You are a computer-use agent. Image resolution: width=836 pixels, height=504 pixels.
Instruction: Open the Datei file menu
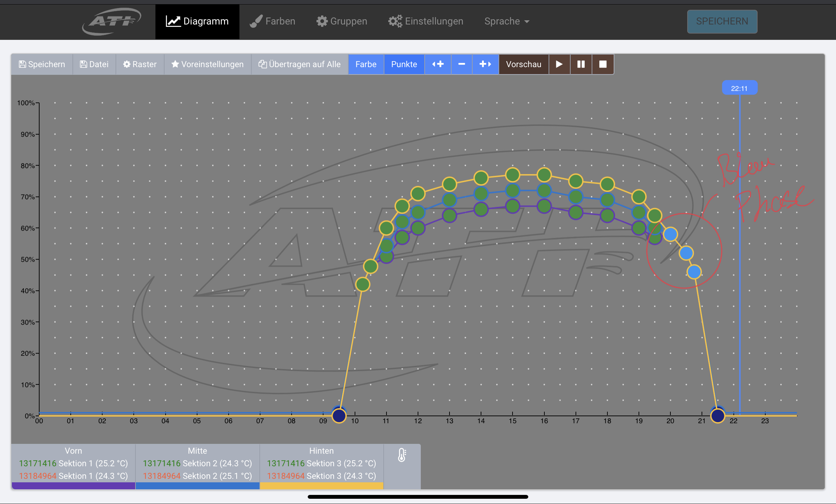[x=94, y=64]
